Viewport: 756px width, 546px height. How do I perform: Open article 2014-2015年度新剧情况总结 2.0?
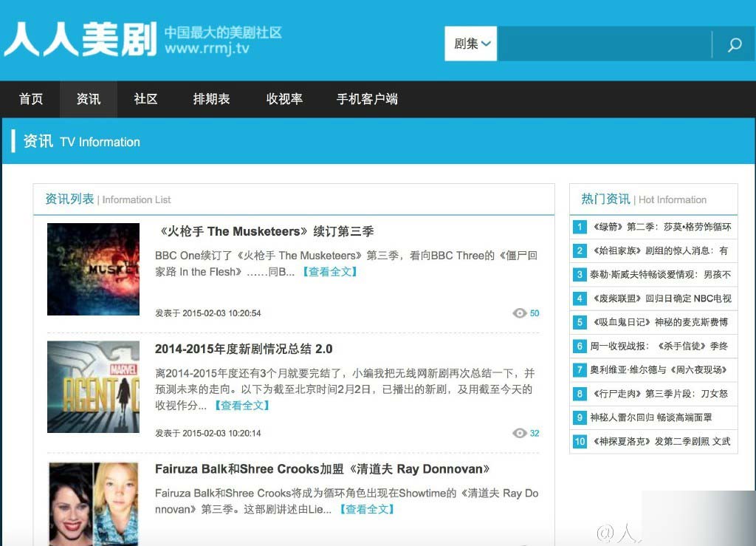(x=244, y=349)
